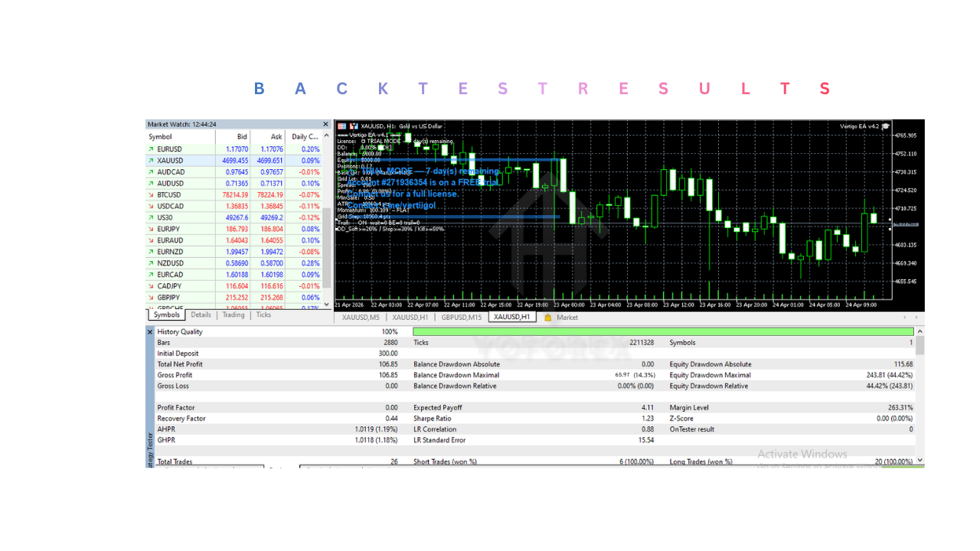Viewport: 980px width, 551px height.
Task: Close the Market Watch panel
Action: (x=325, y=124)
